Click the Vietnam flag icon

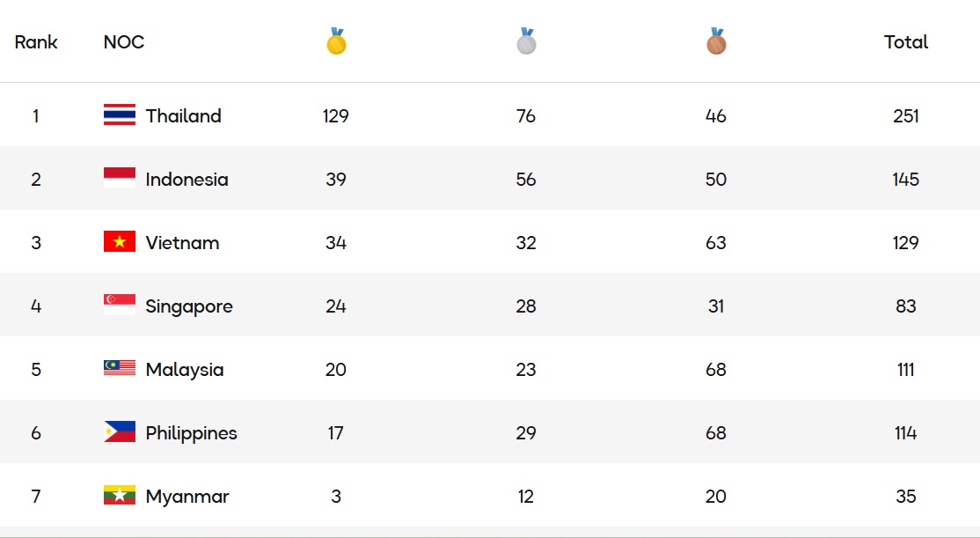pos(120,242)
